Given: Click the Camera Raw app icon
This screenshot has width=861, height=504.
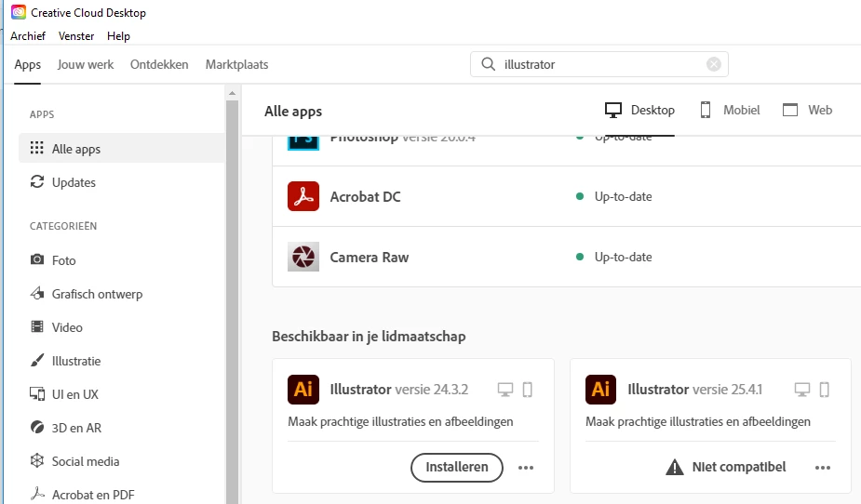Looking at the screenshot, I should click(303, 257).
